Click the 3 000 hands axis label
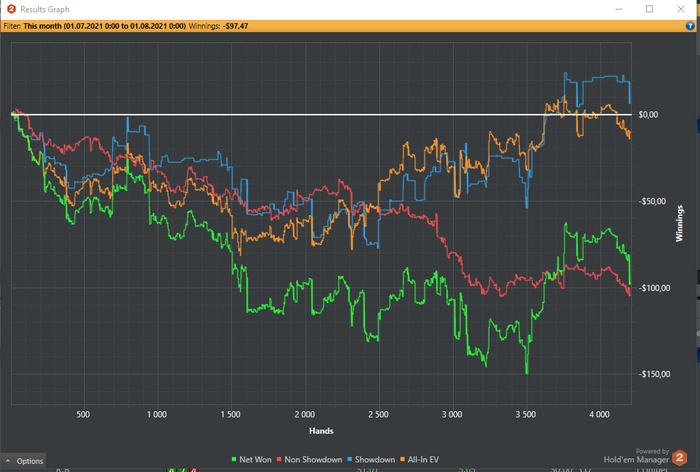This screenshot has width=700, height=472. [x=452, y=414]
